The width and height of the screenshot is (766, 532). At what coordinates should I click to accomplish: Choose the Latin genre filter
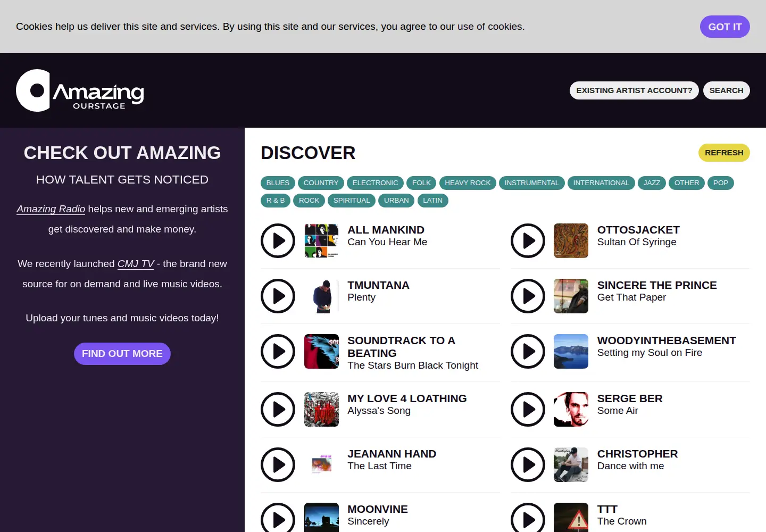(x=432, y=201)
